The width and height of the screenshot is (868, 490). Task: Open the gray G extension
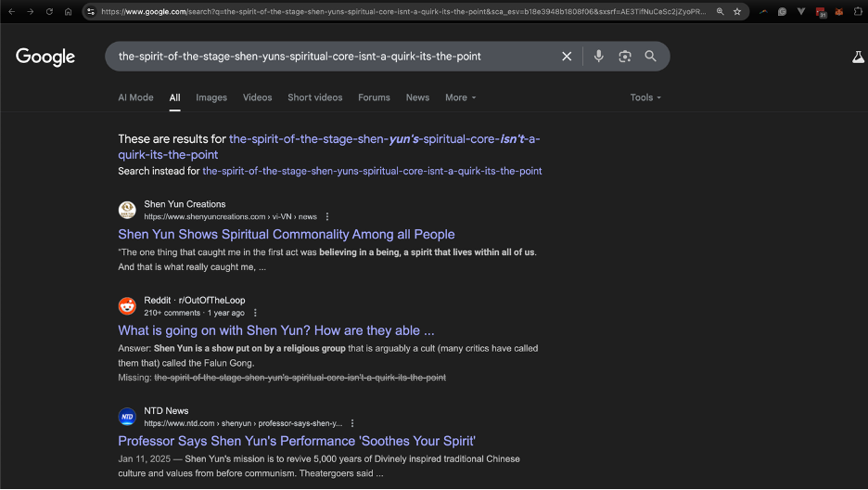pos(782,11)
